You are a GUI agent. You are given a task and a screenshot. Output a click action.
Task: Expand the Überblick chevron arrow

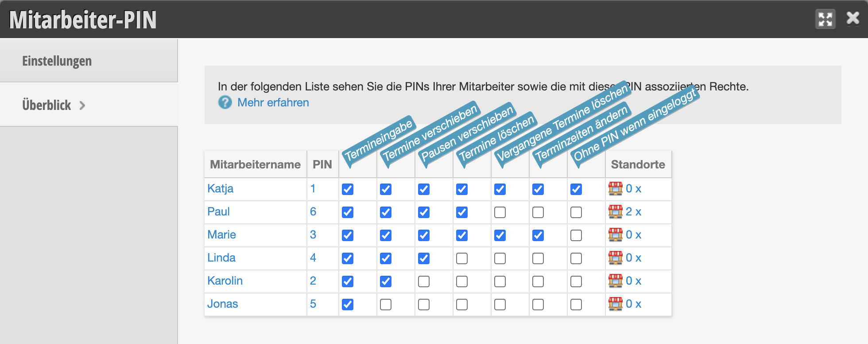(x=82, y=106)
